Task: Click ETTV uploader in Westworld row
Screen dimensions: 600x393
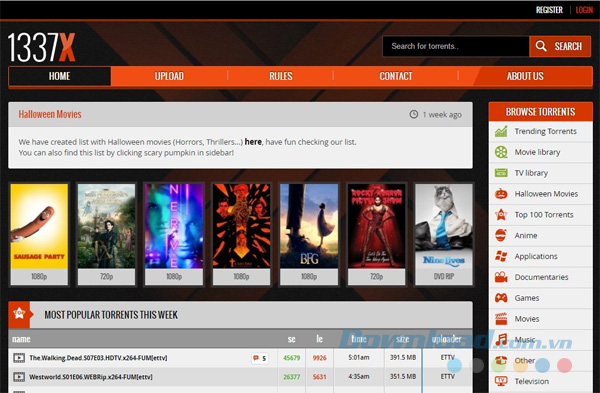Action: (447, 377)
